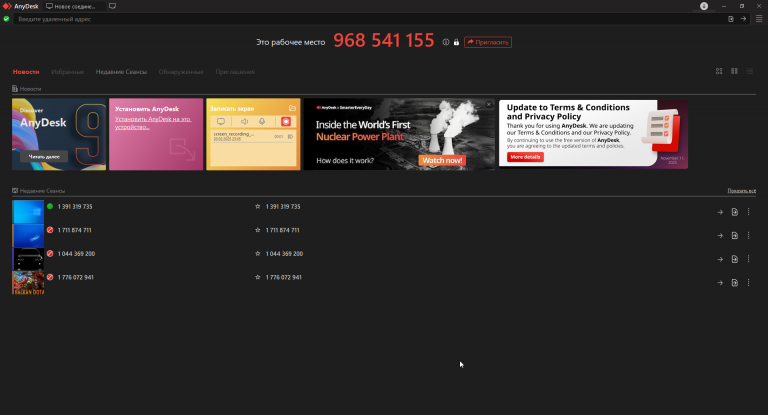Start file transfer with 1 044 369 200

pos(735,259)
